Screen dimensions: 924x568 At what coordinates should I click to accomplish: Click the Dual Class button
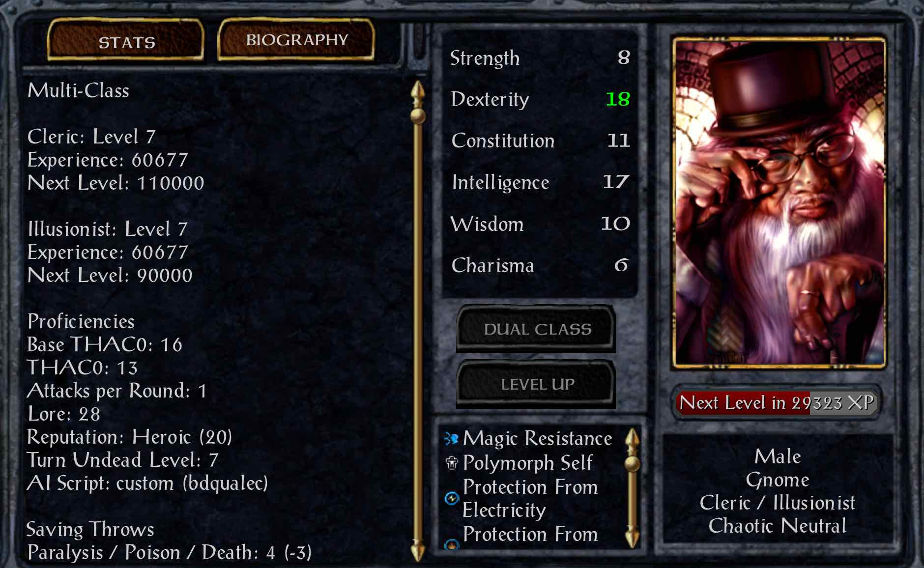click(x=537, y=329)
